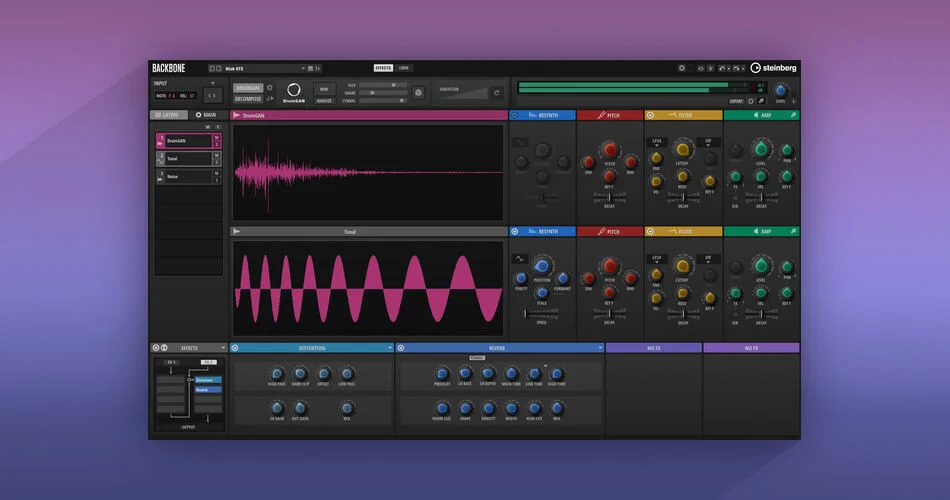Viewport: 950px width, 500px height.
Task: Click the import arrow icon beside DECOMPOSE
Action: click(270, 99)
